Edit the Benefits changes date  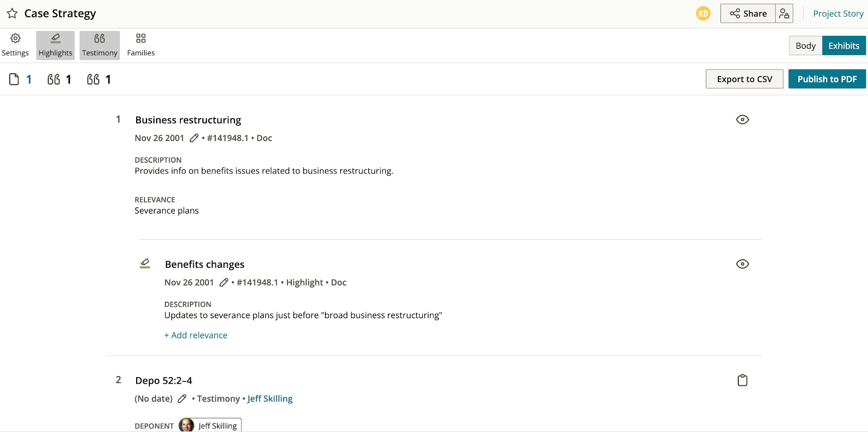coord(224,282)
